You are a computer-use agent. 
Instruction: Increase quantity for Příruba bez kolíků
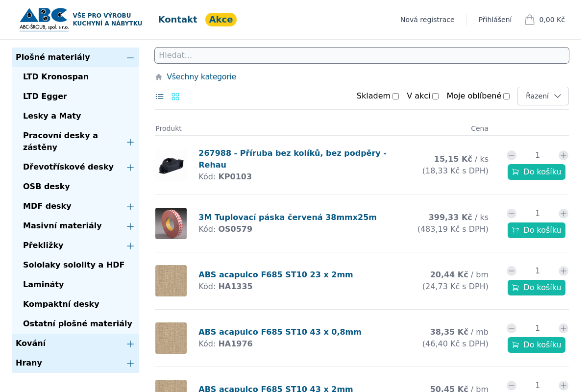[563, 155]
